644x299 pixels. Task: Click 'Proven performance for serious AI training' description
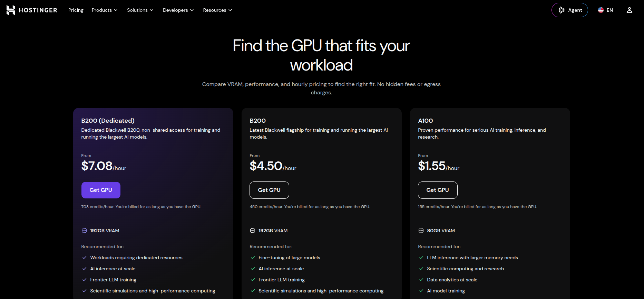point(482,133)
